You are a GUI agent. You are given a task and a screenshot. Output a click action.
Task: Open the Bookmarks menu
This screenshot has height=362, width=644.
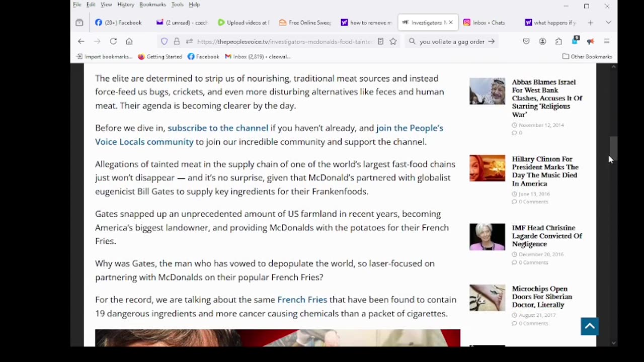click(x=152, y=5)
